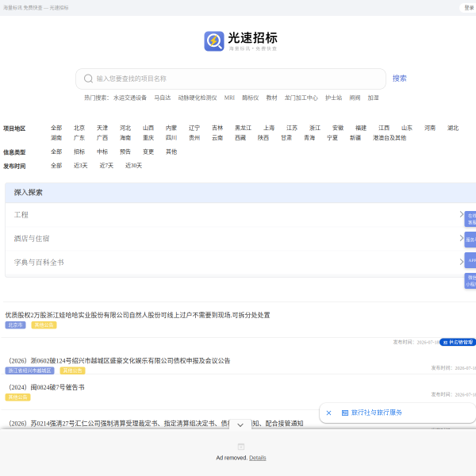The width and height of the screenshot is (476, 476).
Task: Click the chevron arrow on the 工程 row
Action: (x=462, y=214)
